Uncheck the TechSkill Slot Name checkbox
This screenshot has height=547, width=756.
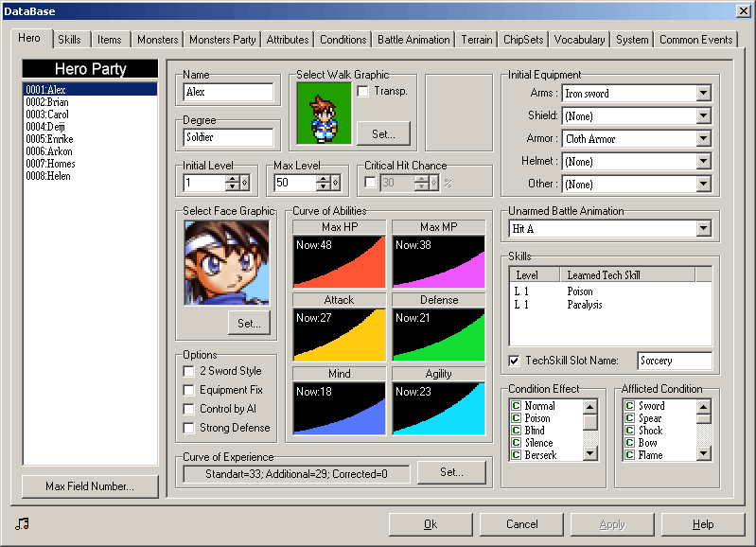pos(514,361)
